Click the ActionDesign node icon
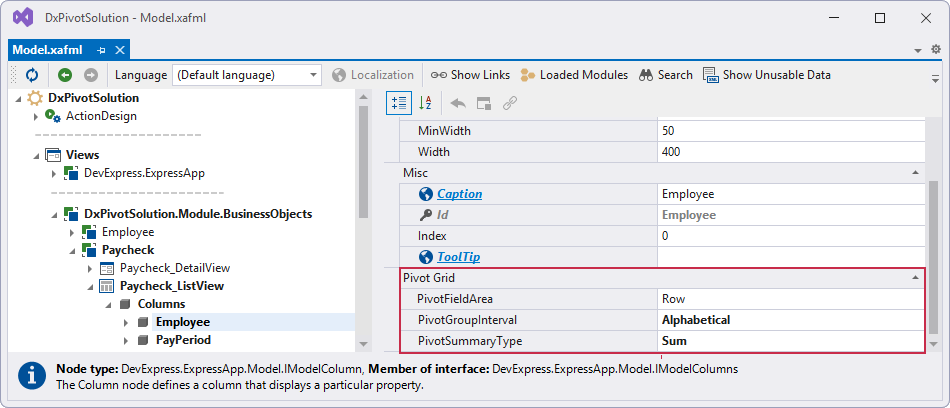This screenshot has width=950, height=408. pyautogui.click(x=52, y=116)
